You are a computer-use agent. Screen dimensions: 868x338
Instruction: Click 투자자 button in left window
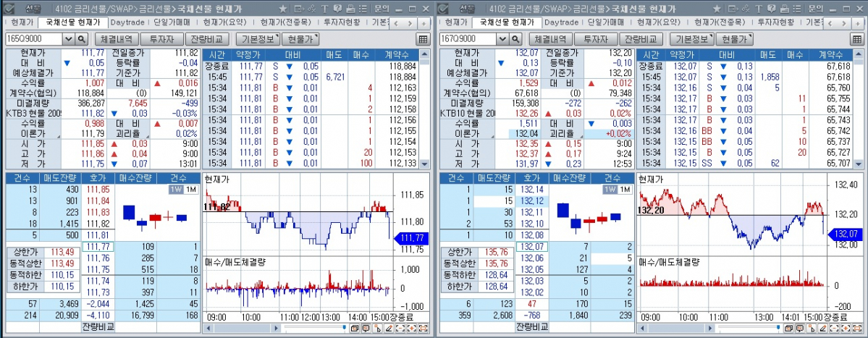(x=162, y=39)
